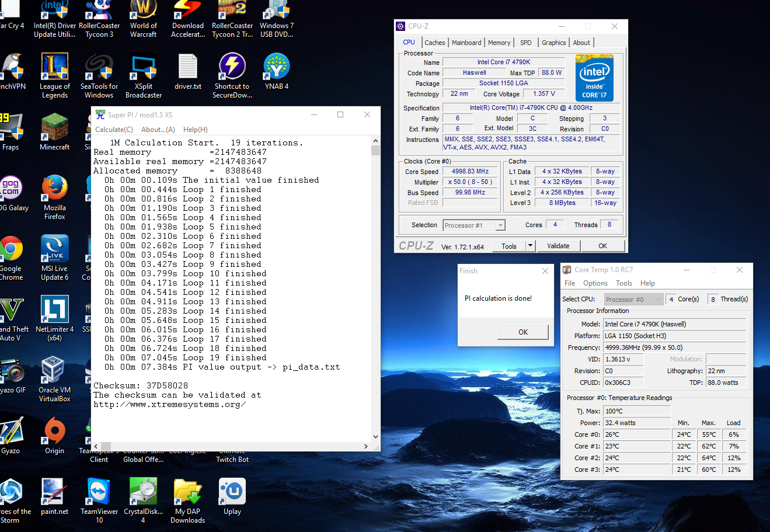Open the World of Warcraft shortcut
The height and width of the screenshot is (532, 770).
(144, 19)
